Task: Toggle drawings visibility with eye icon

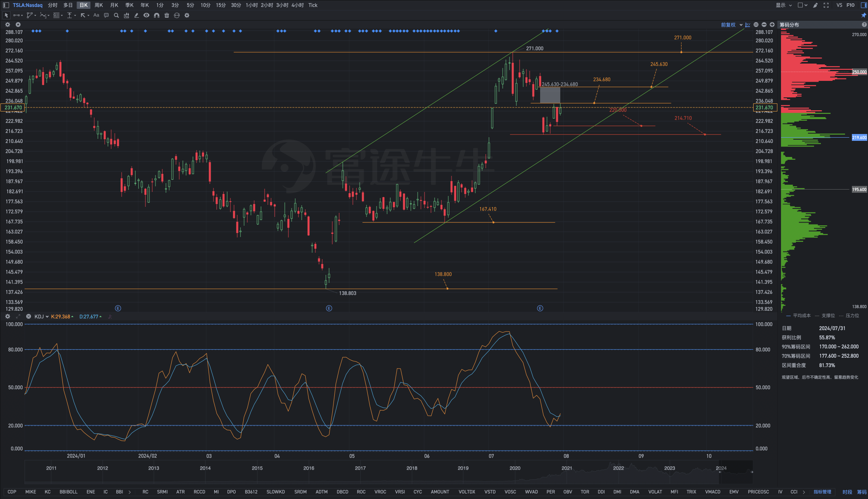Action: 147,15
